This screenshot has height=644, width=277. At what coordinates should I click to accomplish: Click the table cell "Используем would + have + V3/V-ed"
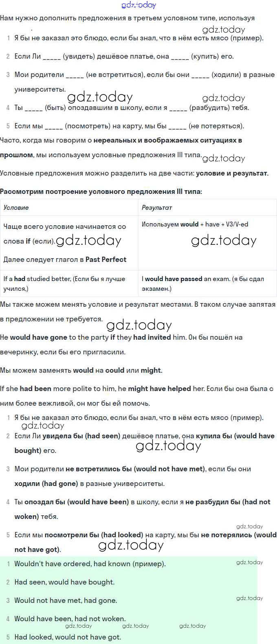(x=195, y=224)
